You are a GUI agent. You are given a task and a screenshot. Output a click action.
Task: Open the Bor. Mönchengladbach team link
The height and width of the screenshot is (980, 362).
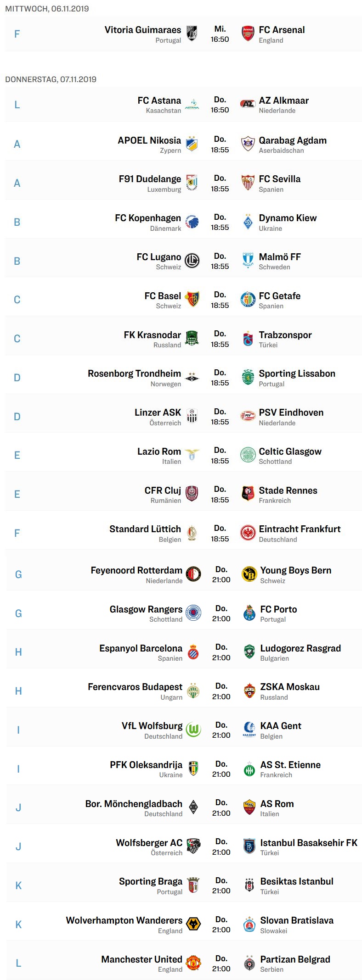pos(134,804)
